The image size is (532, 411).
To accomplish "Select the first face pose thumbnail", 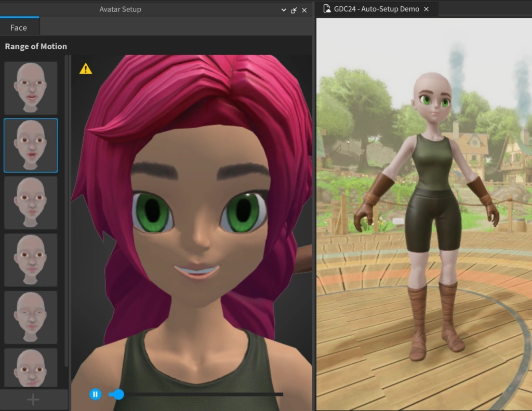I will point(31,88).
